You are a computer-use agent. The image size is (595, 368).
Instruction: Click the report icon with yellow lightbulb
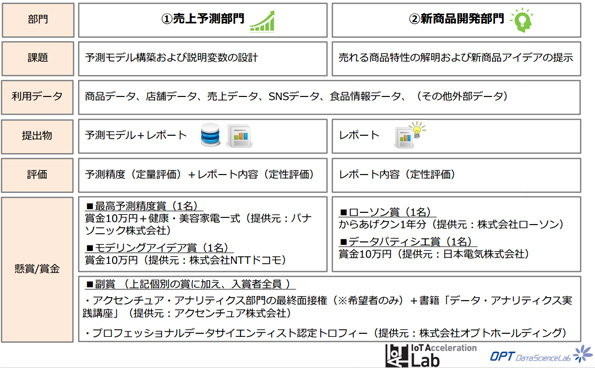pos(409,135)
